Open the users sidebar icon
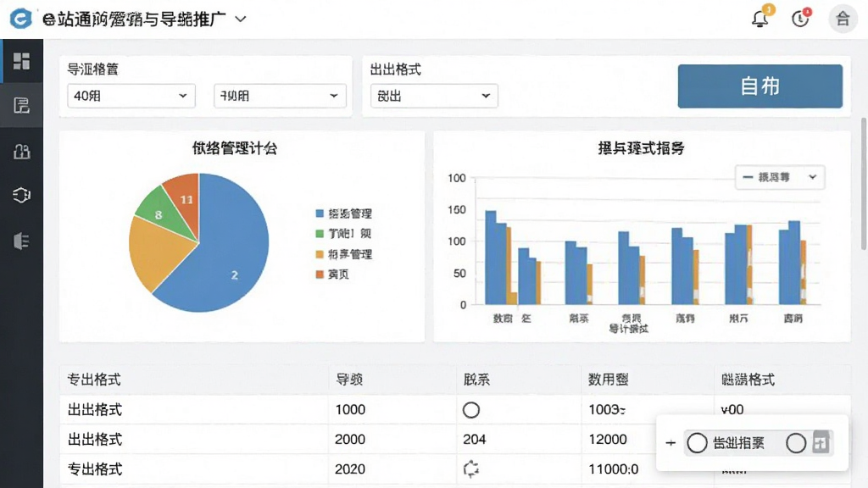The width and height of the screenshot is (868, 488). pos(21,151)
